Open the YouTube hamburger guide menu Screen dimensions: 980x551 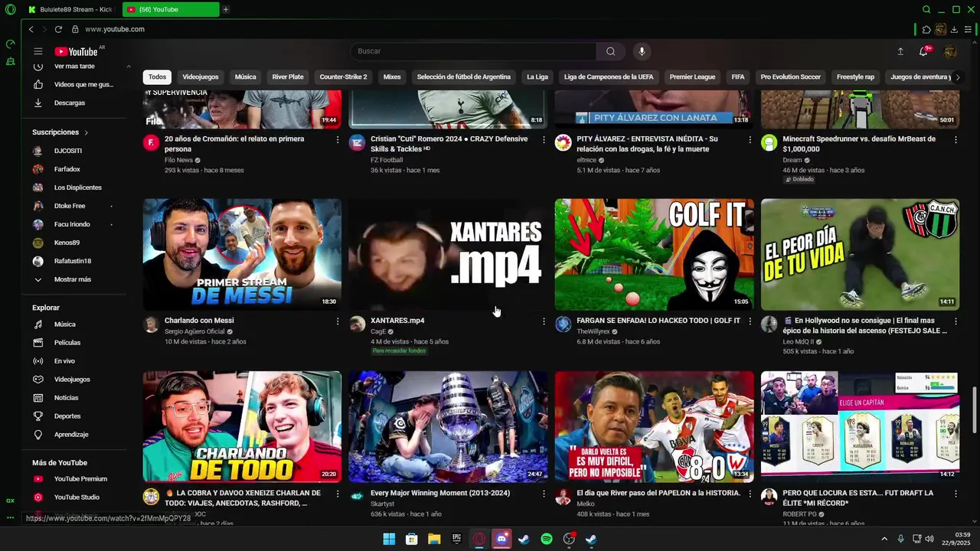pos(38,51)
